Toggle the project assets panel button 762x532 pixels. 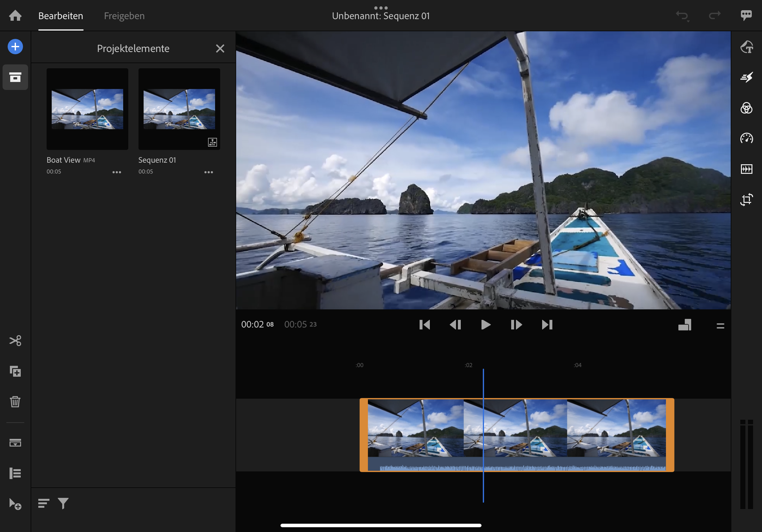coord(15,77)
